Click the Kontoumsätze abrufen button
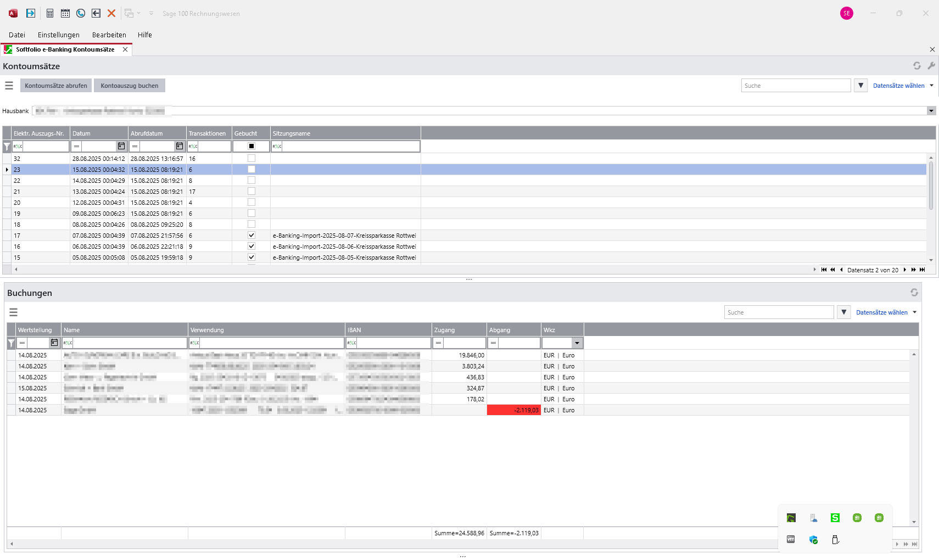Image resolution: width=939 pixels, height=560 pixels. pos(56,86)
